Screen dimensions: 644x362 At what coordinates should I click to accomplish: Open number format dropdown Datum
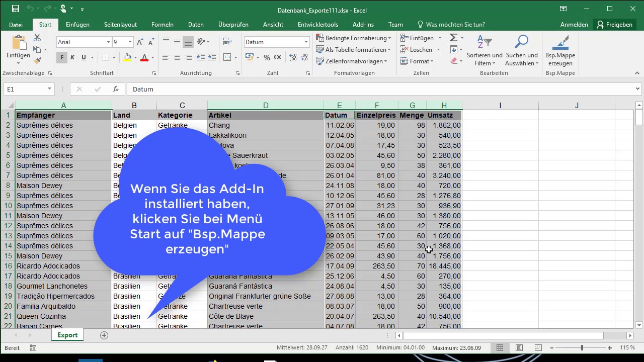[306, 42]
